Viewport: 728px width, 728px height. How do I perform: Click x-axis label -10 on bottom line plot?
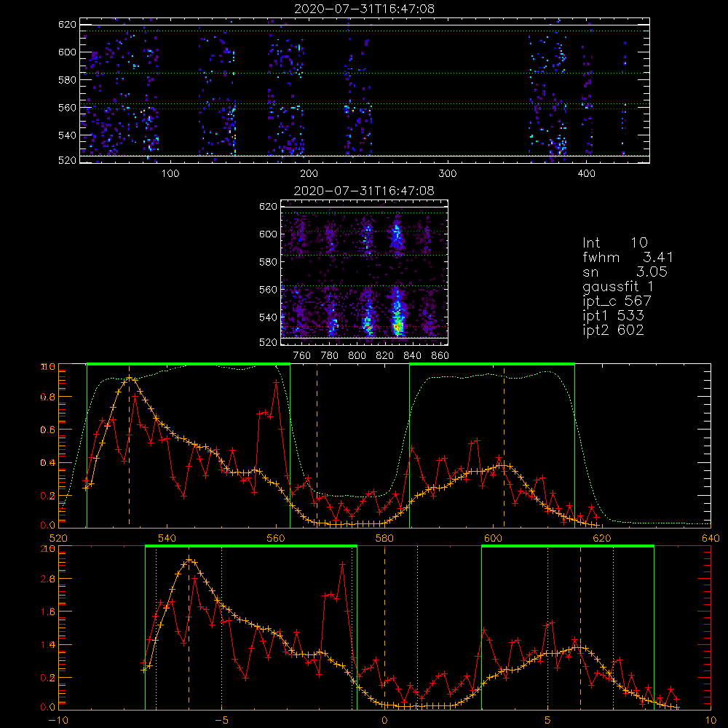pyautogui.click(x=58, y=721)
